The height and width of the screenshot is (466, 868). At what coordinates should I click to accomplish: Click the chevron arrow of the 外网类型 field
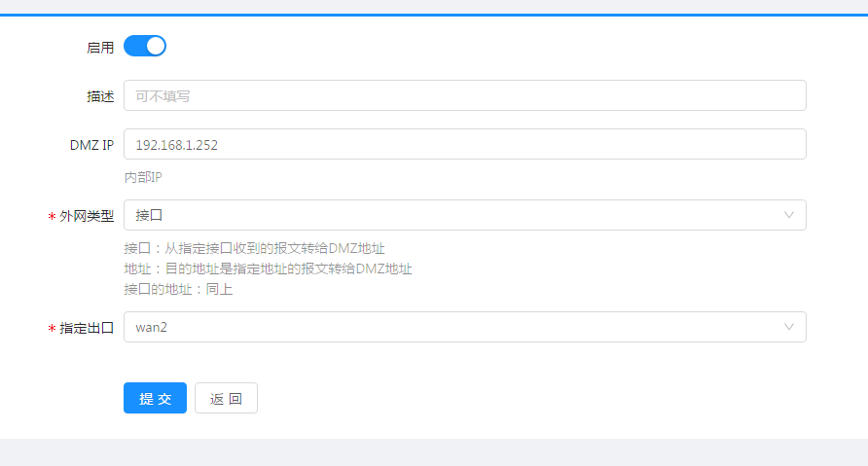click(x=789, y=215)
